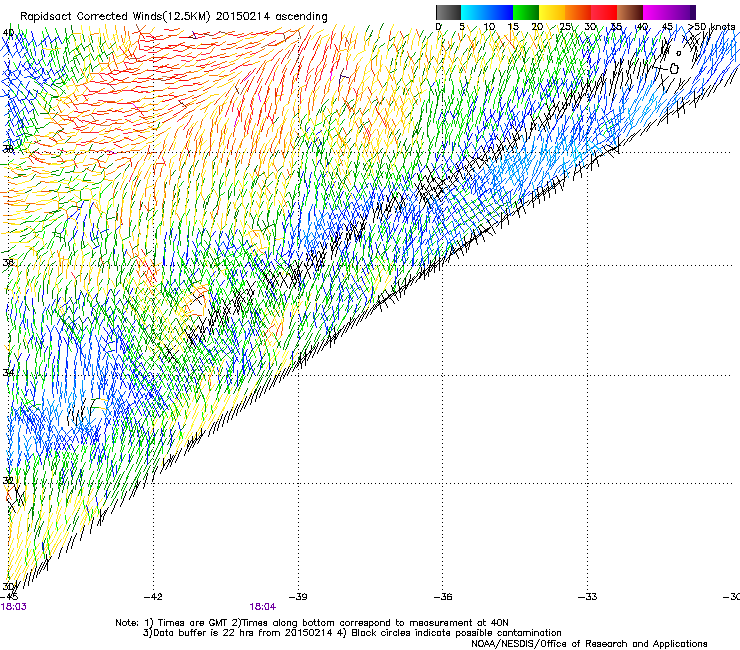Click the red 30-35 knots legend segment
740x650 pixels.
coord(604,12)
